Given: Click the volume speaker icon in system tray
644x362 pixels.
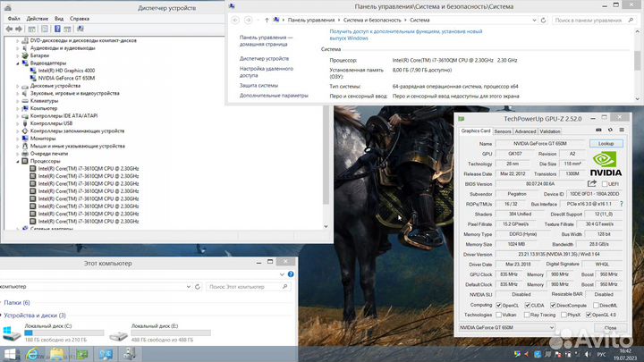Looking at the screenshot, I should pos(588,354).
